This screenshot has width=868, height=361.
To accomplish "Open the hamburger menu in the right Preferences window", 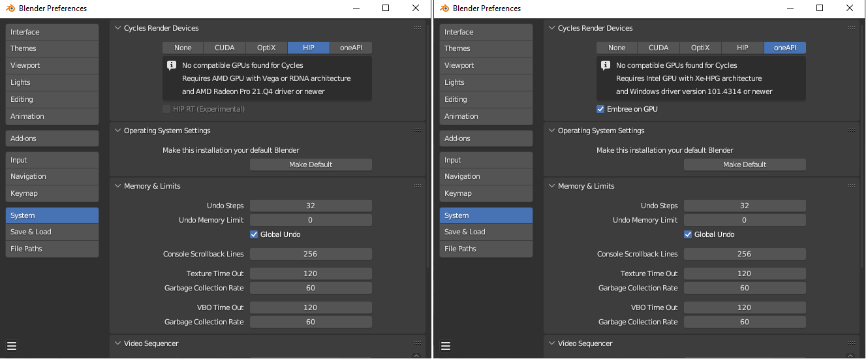I will (x=446, y=346).
